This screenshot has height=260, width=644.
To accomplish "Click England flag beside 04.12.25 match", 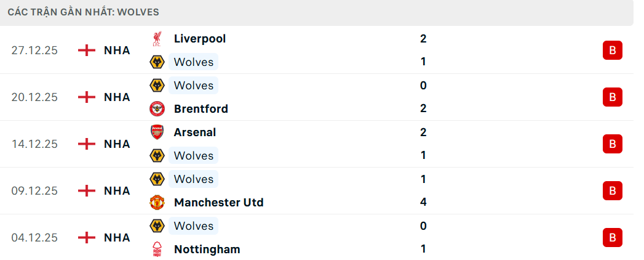I will (87, 238).
